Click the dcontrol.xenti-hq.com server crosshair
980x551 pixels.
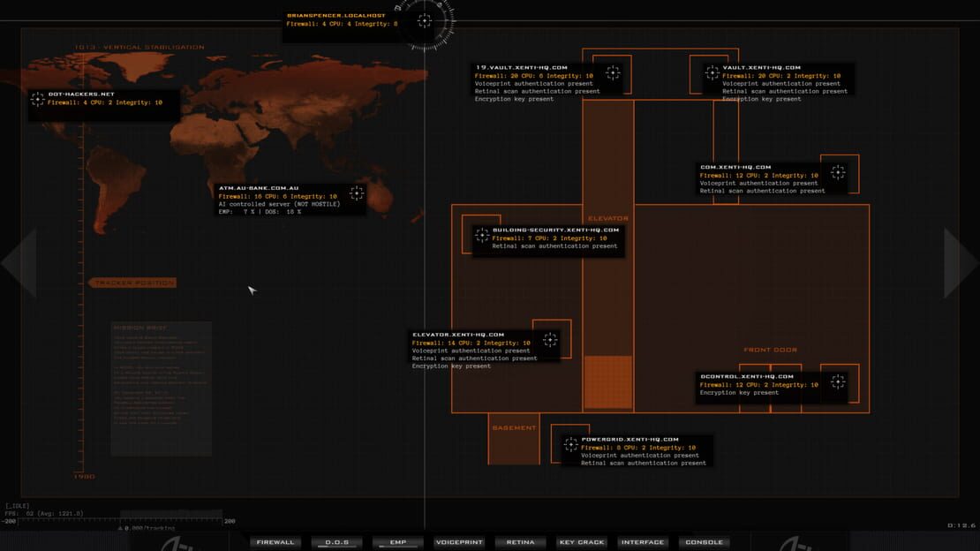[x=838, y=381]
